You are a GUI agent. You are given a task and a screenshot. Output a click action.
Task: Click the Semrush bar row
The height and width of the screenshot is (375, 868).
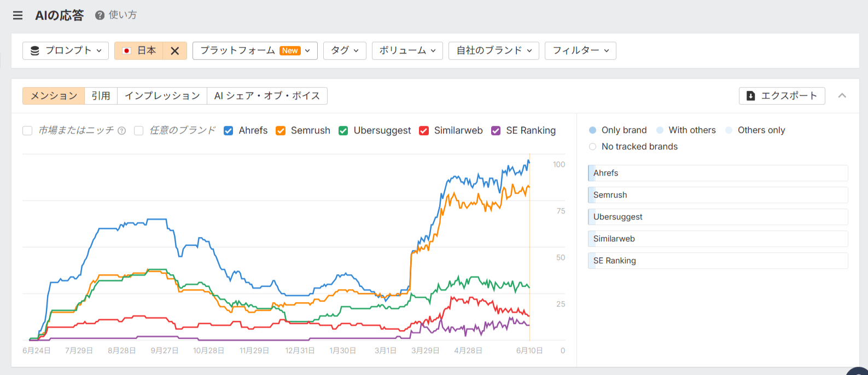click(718, 195)
